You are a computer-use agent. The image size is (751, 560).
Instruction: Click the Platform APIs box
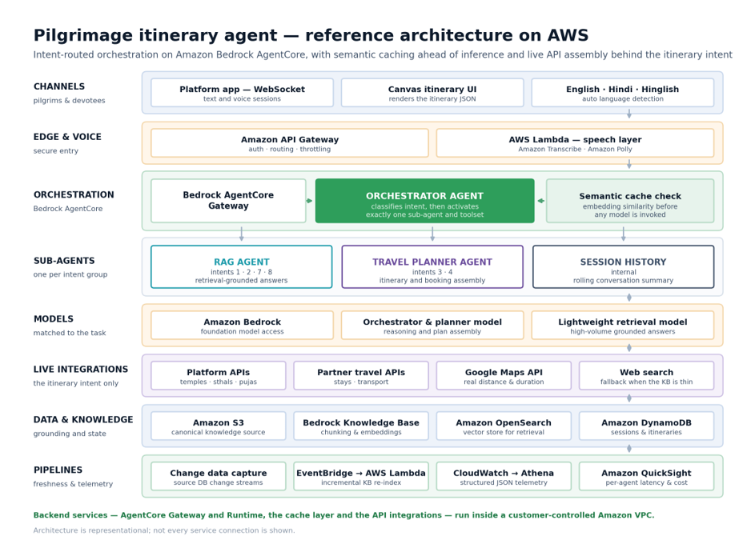pyautogui.click(x=219, y=376)
